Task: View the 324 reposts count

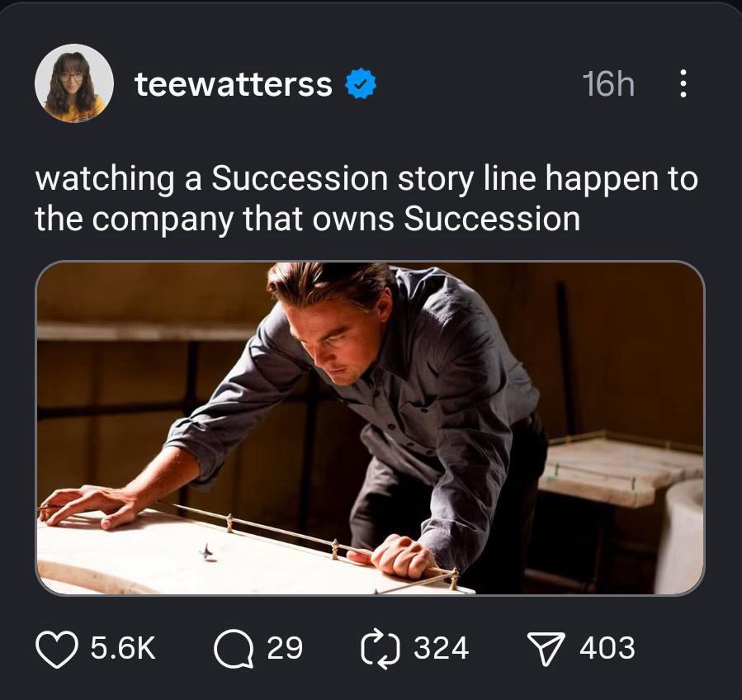Action: click(x=441, y=648)
